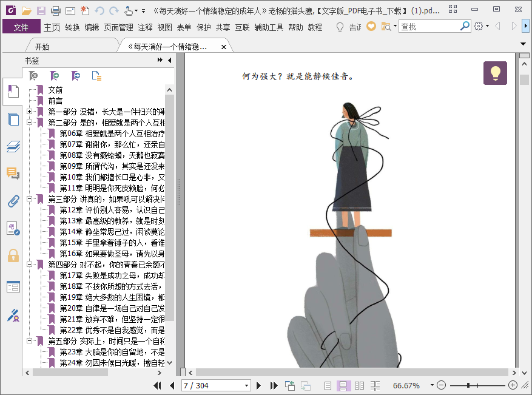Click the 告诉我 lightbulb help box
Image resolution: width=532 pixels, height=395 pixels.
[x=349, y=27]
